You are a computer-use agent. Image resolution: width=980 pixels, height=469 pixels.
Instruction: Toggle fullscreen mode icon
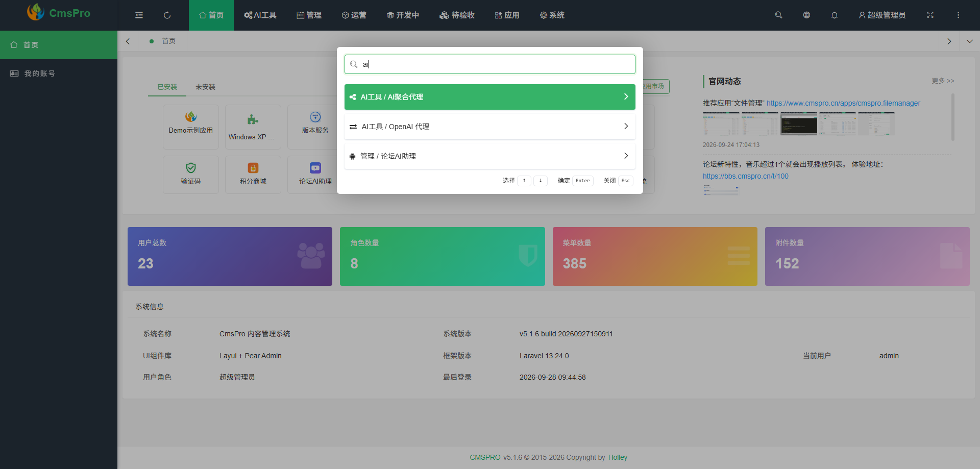coord(930,15)
